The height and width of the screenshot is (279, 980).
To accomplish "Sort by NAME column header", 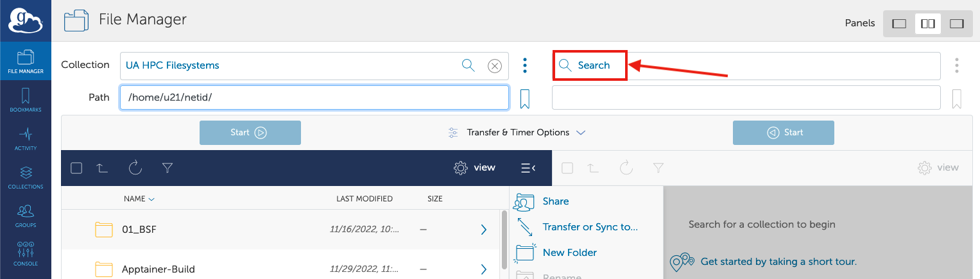I will click(x=139, y=199).
